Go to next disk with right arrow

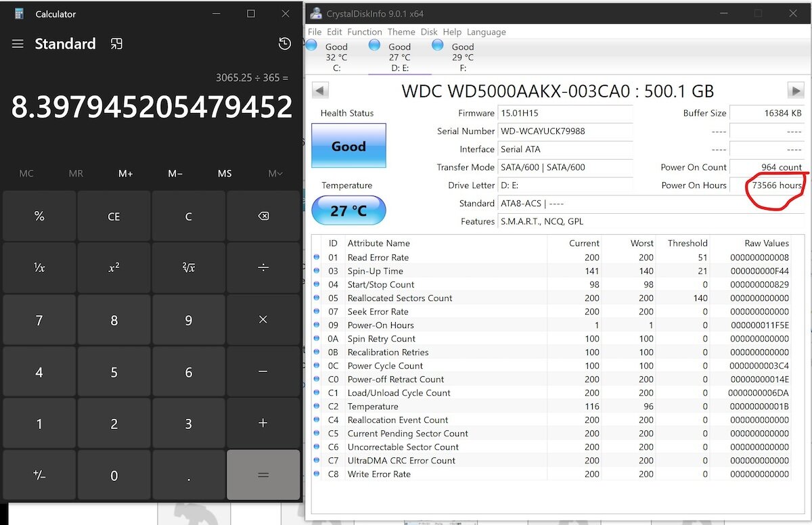796,90
